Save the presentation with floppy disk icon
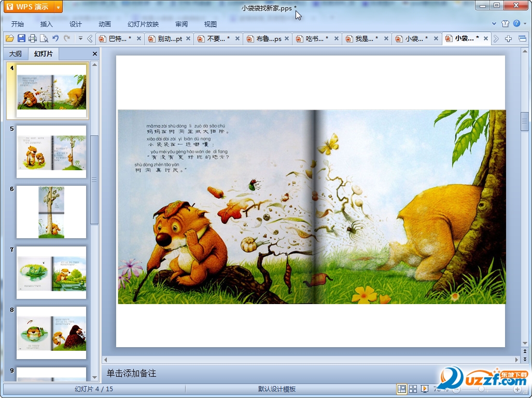This screenshot has width=532, height=398. click(21, 38)
